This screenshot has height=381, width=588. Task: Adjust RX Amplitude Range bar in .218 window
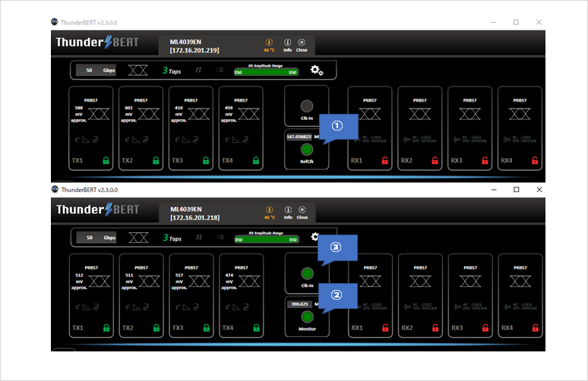click(x=266, y=240)
